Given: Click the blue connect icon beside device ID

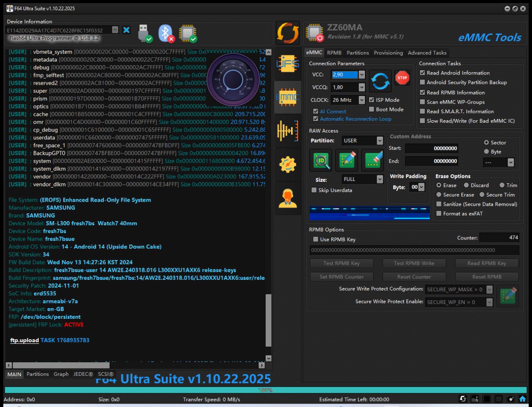Looking at the screenshot, I should [126, 30].
